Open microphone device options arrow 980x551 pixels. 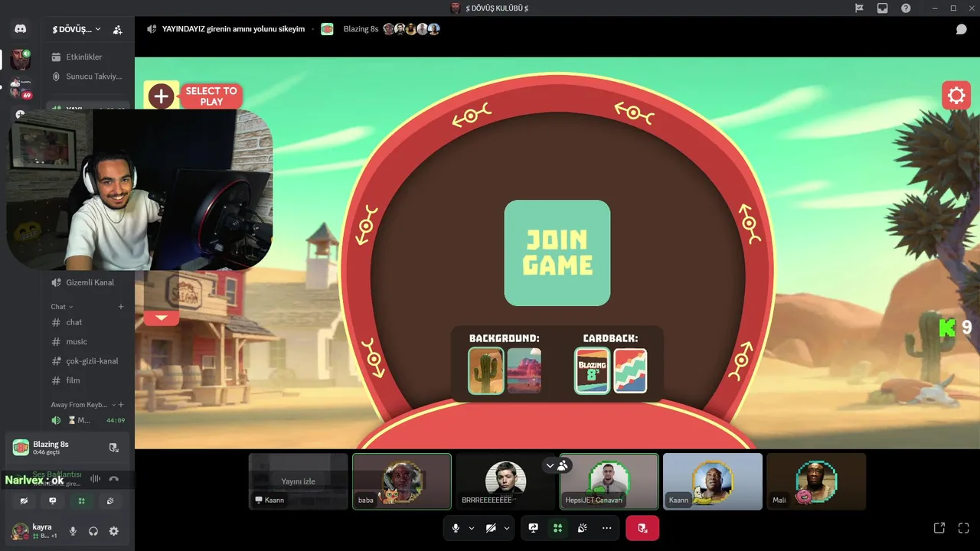point(471,528)
